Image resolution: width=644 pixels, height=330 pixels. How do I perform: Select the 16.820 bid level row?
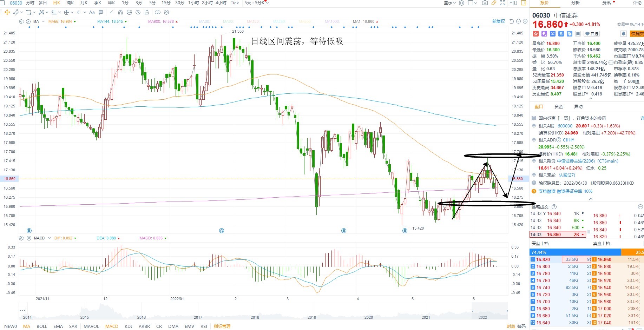(x=560, y=259)
